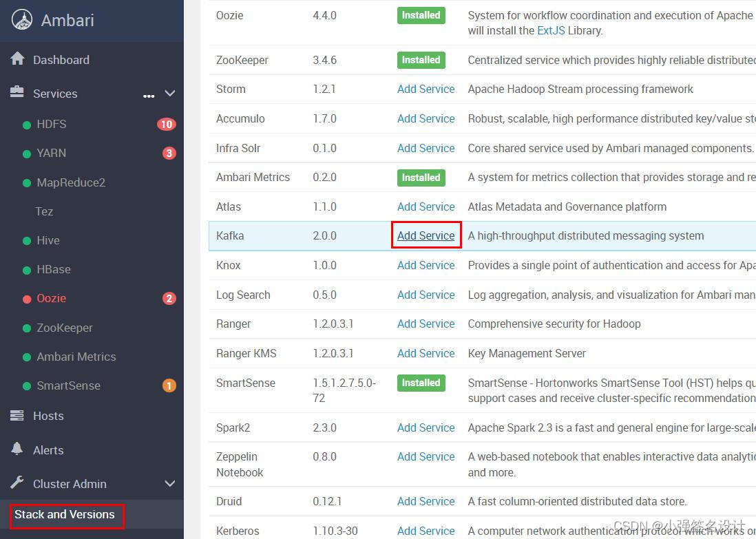Click Add Service for Zeppelin Notebook

point(426,456)
